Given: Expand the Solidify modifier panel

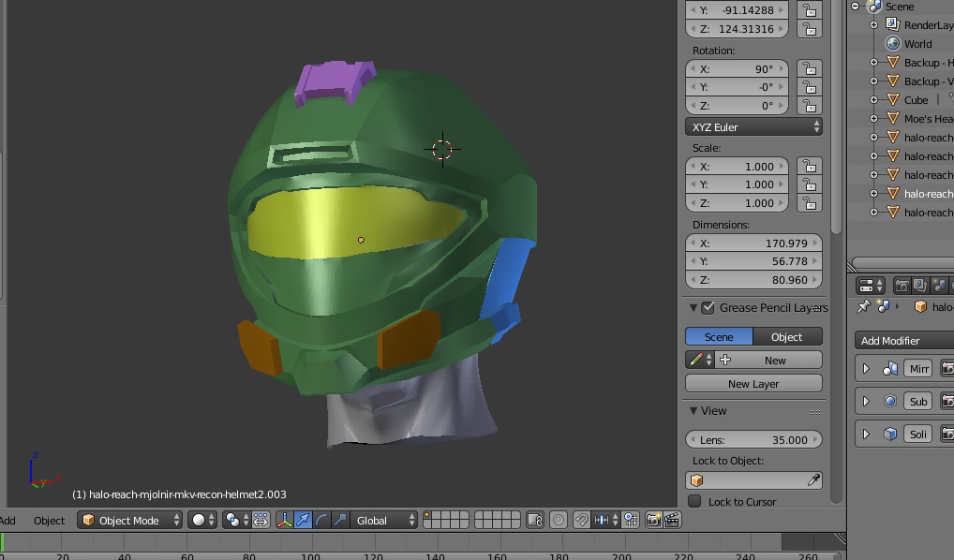Looking at the screenshot, I should [867, 435].
